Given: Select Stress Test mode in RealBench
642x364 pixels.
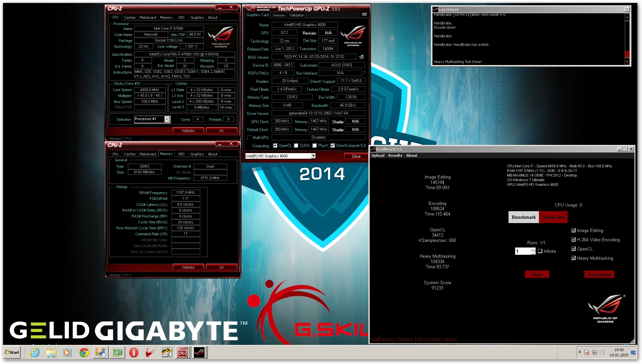Looking at the screenshot, I should click(x=553, y=217).
